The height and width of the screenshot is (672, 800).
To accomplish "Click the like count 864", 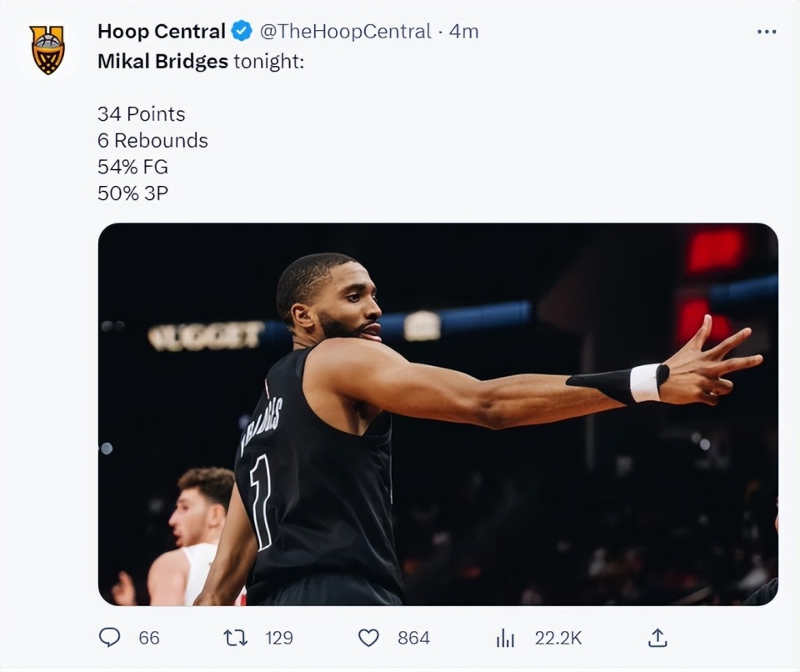I will point(413,638).
